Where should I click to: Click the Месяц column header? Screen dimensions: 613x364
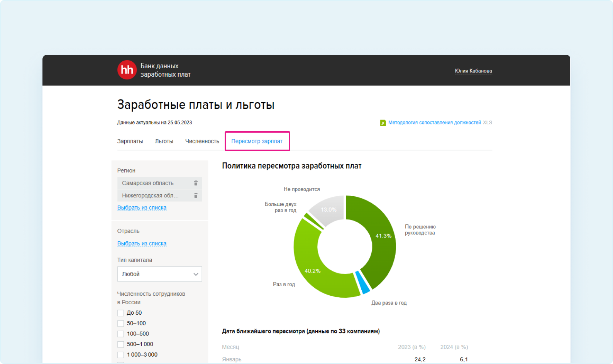(x=230, y=347)
